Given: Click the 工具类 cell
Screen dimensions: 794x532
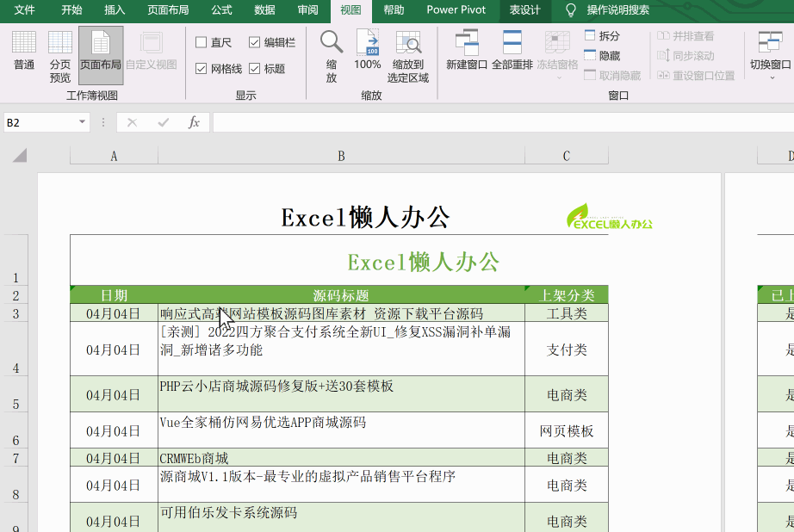Looking at the screenshot, I should point(567,313).
